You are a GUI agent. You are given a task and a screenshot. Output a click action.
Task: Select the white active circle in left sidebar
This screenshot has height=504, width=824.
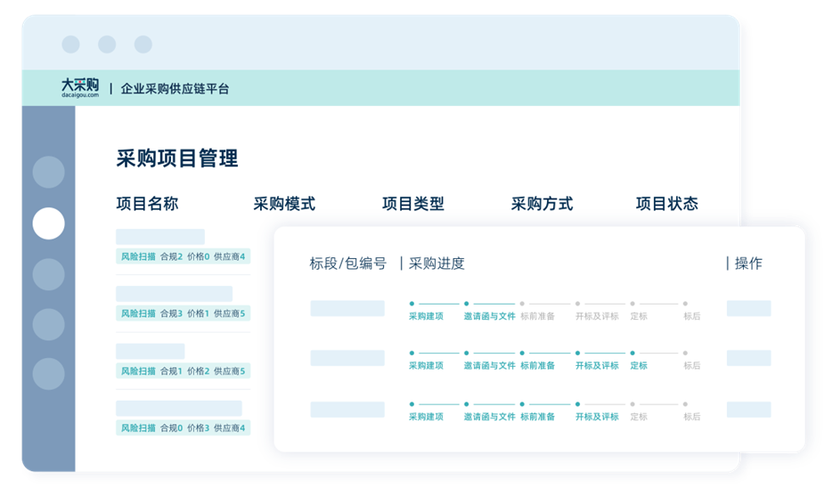48,224
